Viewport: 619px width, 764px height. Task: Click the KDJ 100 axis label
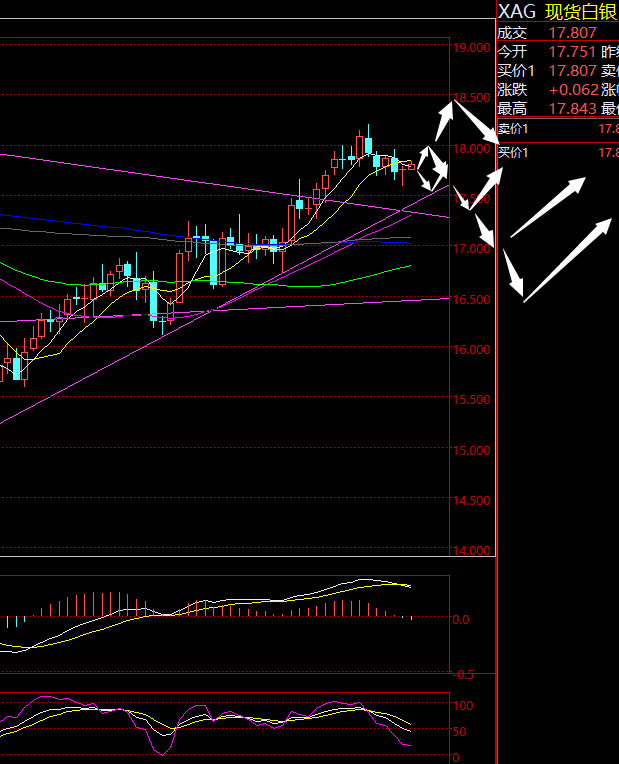(x=463, y=706)
